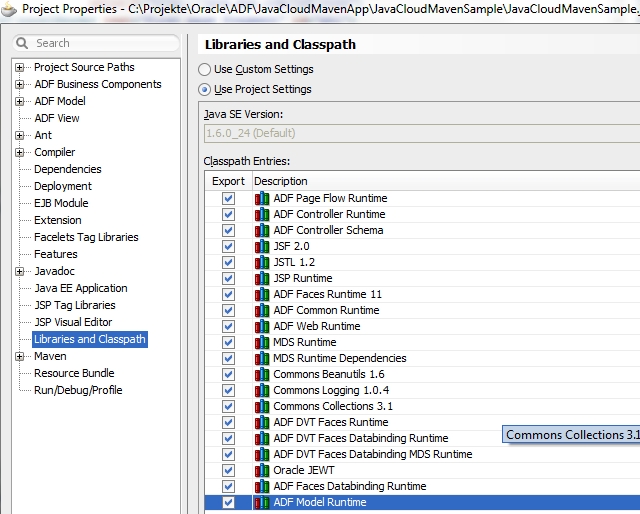
Task: Select the ADF Controller Schema entry text
Action: click(328, 230)
